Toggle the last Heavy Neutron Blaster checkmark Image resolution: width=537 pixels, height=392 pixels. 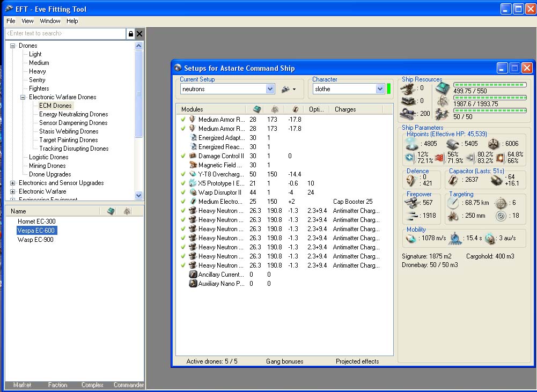(183, 265)
